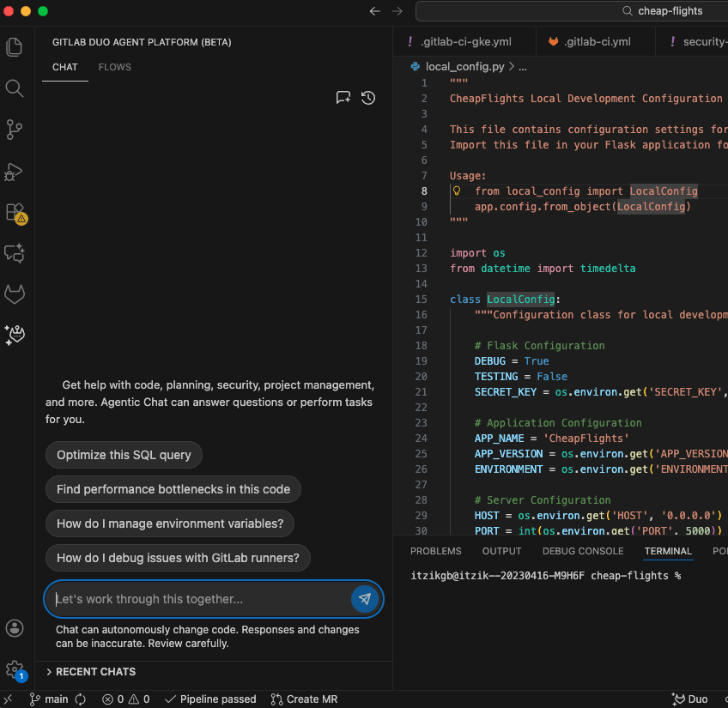
Task: Select the Search icon in the activity bar
Action: tap(14, 88)
